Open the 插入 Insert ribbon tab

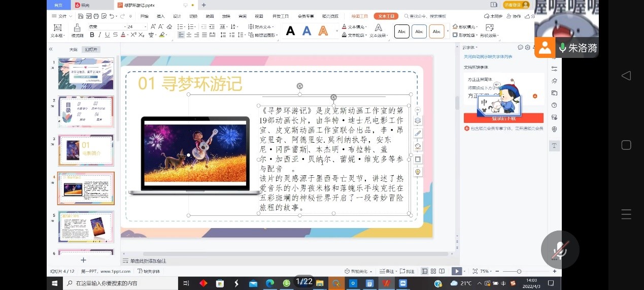(161, 16)
